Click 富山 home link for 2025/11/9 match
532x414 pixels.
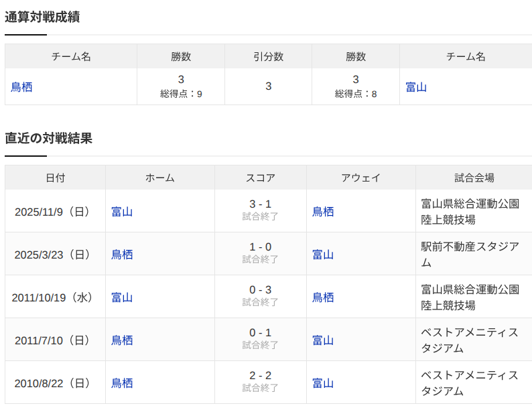[x=122, y=212]
